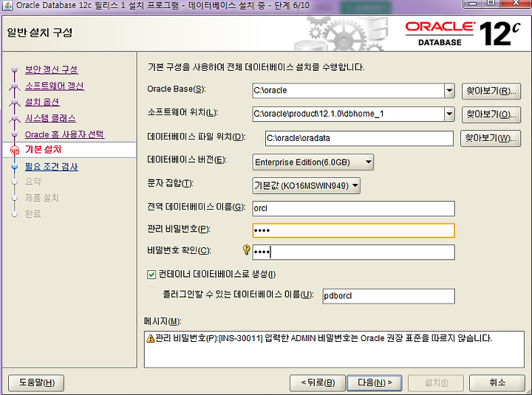
Task: Open the Oracle Base dropdown arrow
Action: (449, 91)
